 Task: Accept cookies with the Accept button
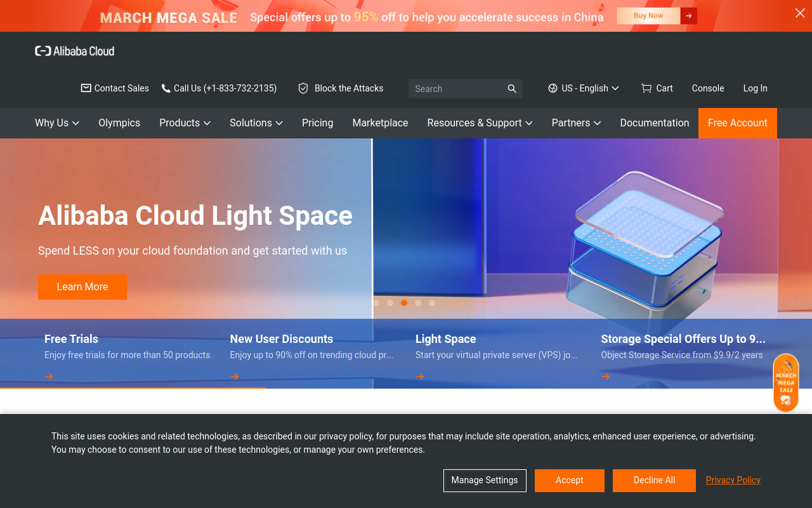pos(570,481)
